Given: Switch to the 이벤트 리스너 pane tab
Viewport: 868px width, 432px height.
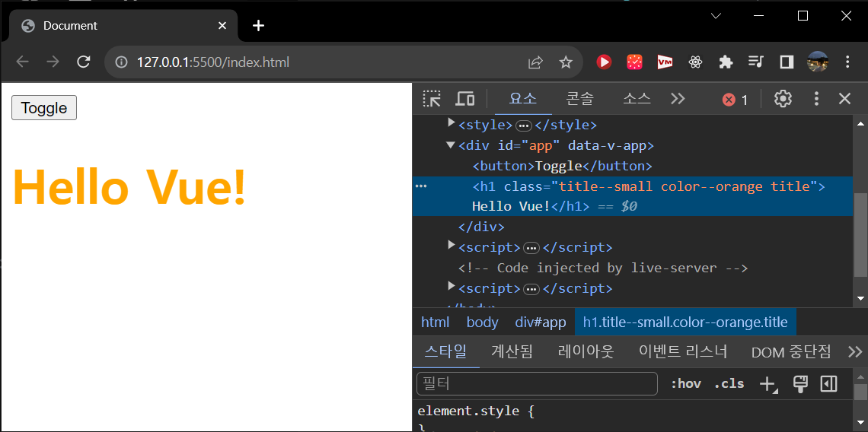Looking at the screenshot, I should pos(682,352).
